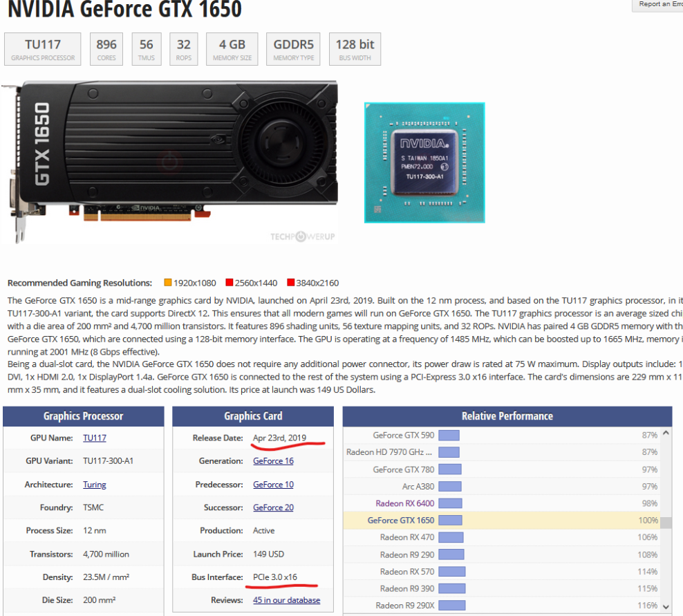Click the Relative Performance scroll-up arrow
Screen dimensions: 683x616
pyautogui.click(x=666, y=433)
